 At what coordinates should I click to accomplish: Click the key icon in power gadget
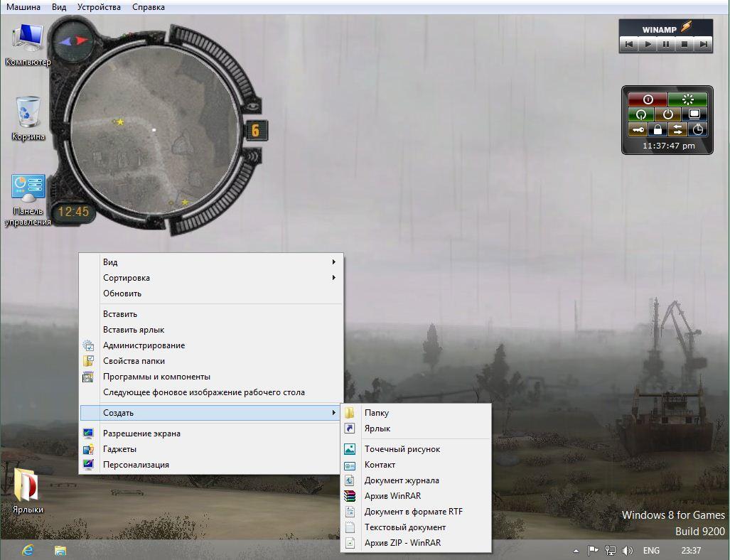click(638, 129)
